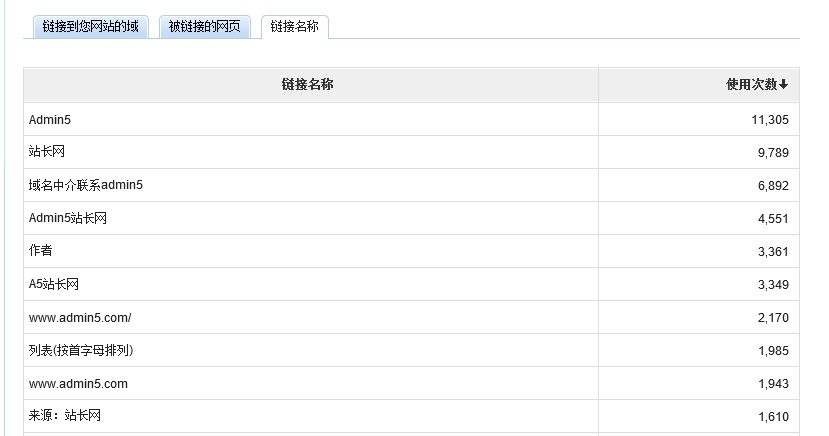Click the A5站长网 entry

coord(54,284)
